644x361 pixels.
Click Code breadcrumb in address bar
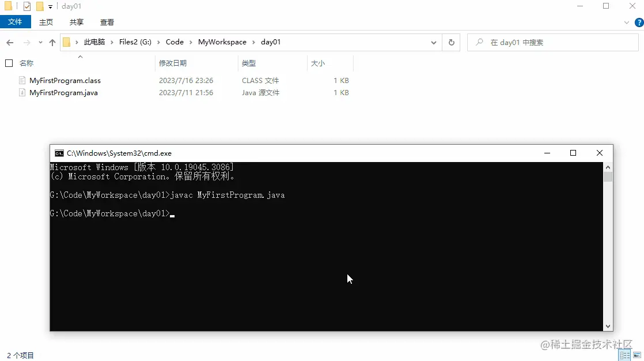pos(175,42)
